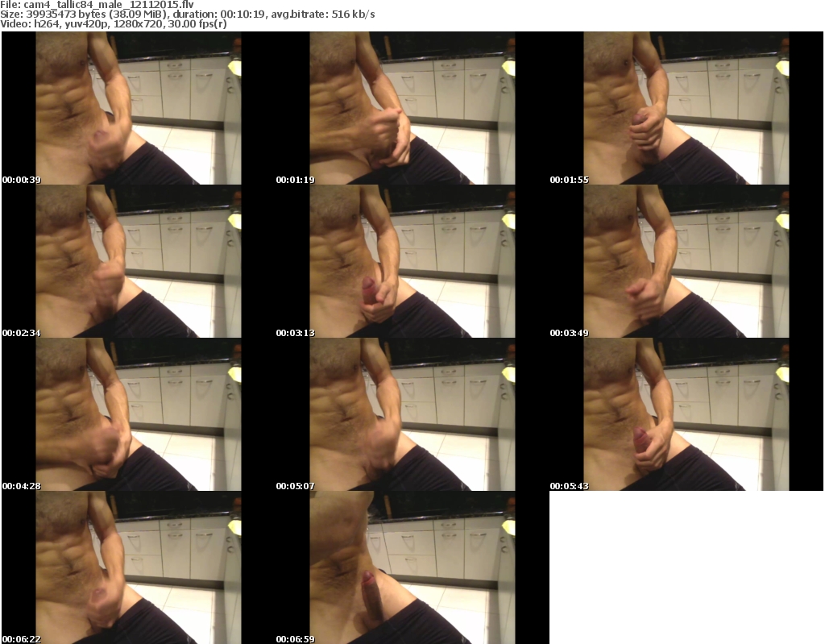
Task: Click the frame thumbnail stamped 00:06:59
Action: (412, 567)
